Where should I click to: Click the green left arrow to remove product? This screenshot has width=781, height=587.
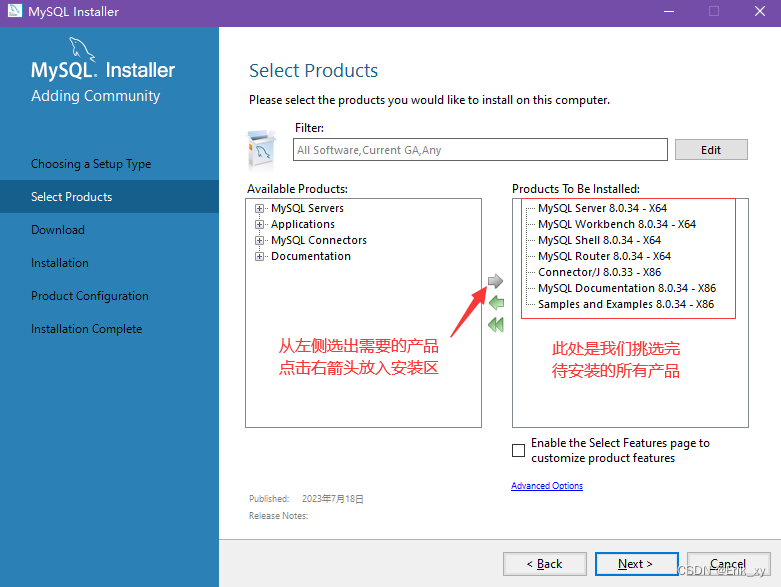click(x=496, y=303)
